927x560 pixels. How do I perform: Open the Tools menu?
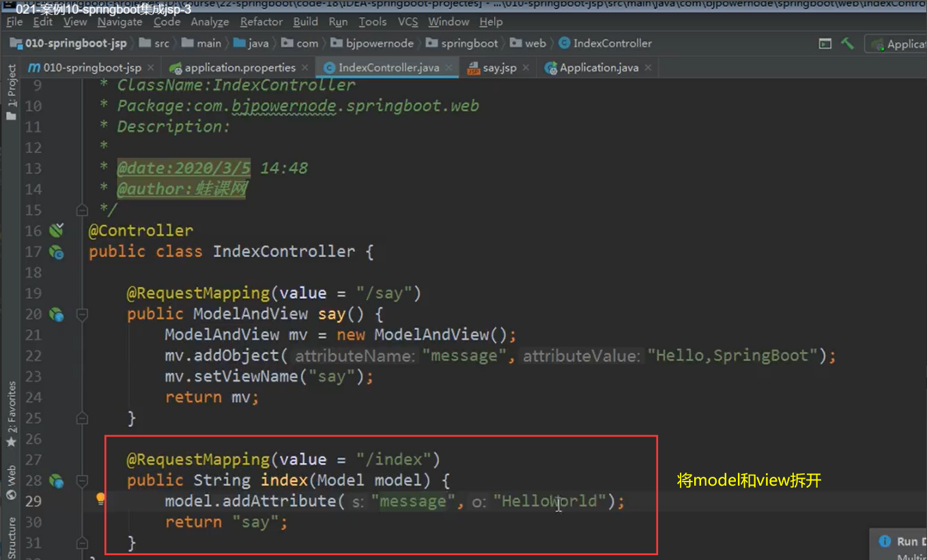point(373,22)
